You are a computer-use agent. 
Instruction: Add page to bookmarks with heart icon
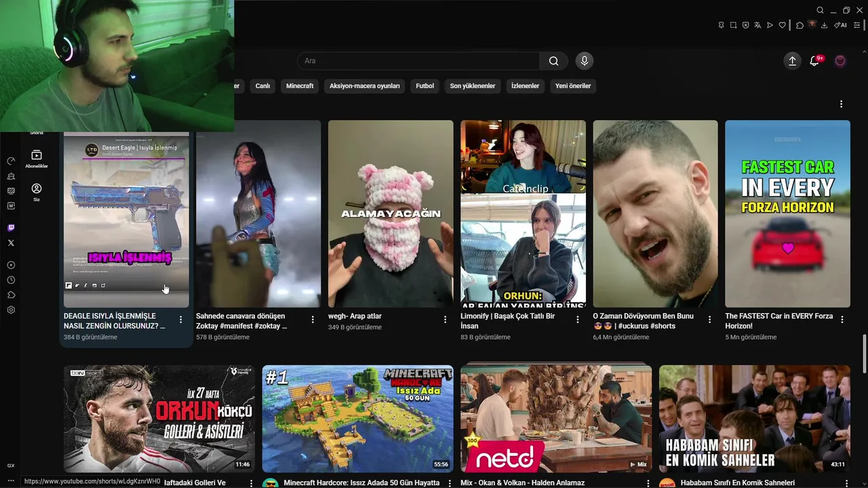[782, 25]
